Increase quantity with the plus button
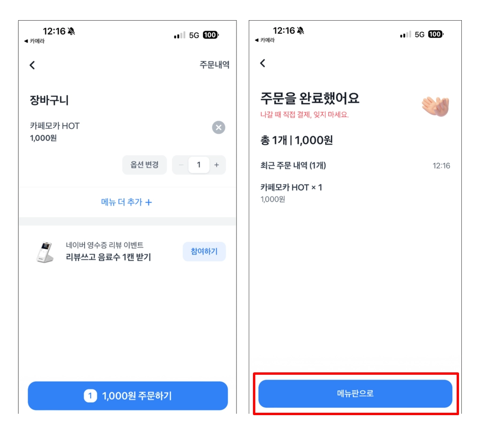The image size is (482, 448). (216, 165)
